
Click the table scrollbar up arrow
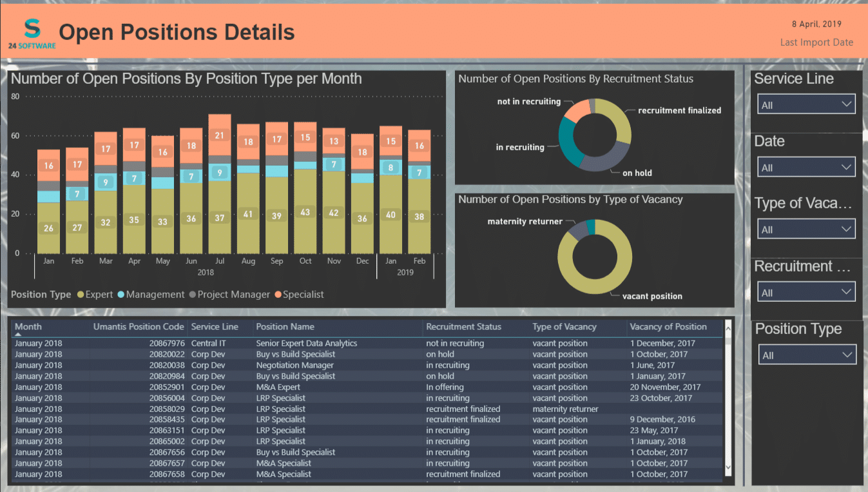tap(728, 328)
